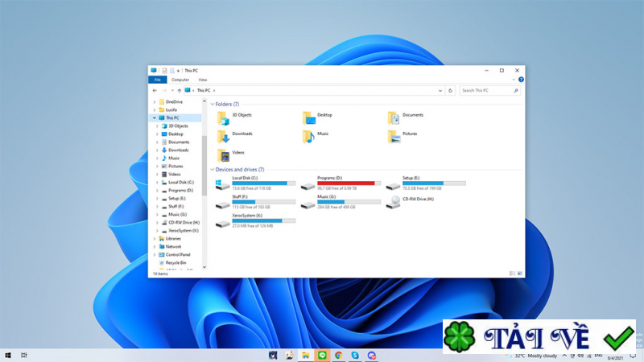644x362 pixels.
Task: Select the Stuff (F:) drive icon
Action: (x=222, y=204)
